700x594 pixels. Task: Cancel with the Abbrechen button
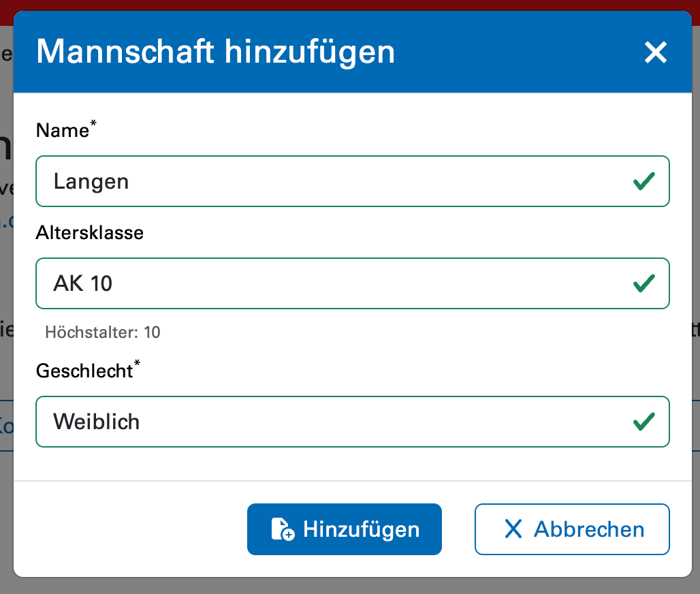tap(572, 529)
